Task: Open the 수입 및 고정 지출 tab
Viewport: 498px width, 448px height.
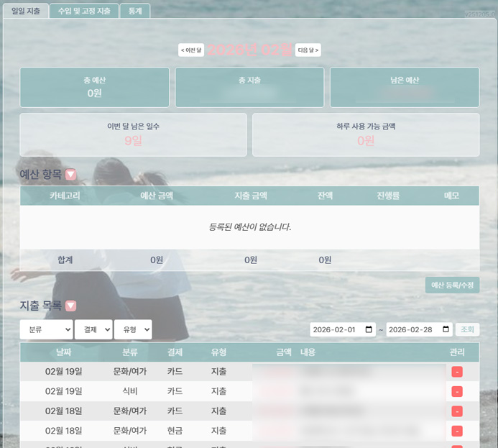Action: pos(84,11)
